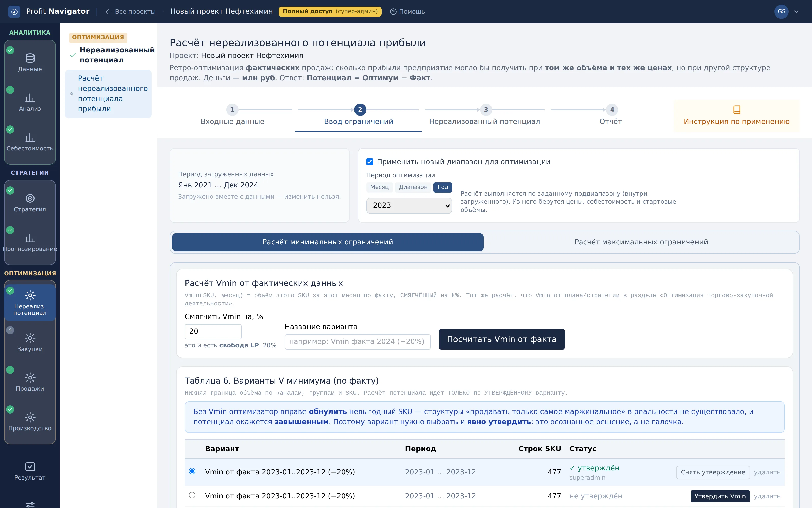Go to step 3 Нереализованный потенциал
812x508 pixels.
tap(484, 115)
